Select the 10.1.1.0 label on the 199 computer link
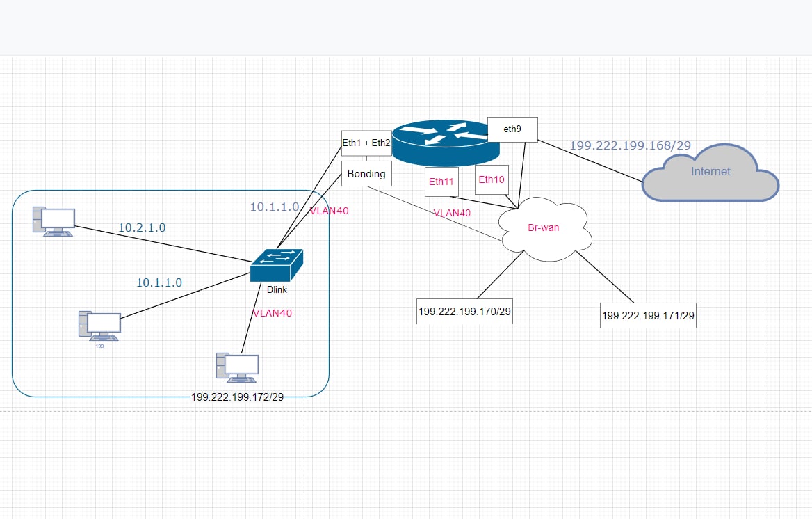This screenshot has height=519, width=812. tap(159, 282)
